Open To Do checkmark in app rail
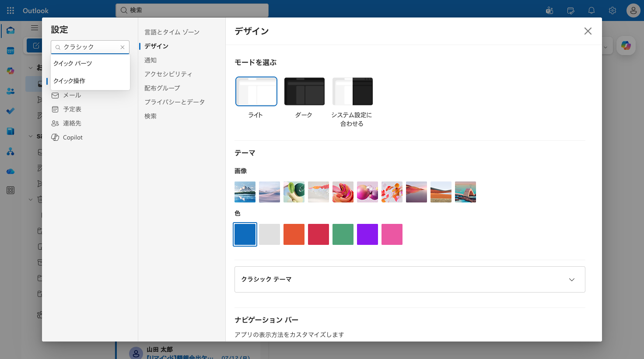Viewport: 644px width, 359px height. pos(10,111)
